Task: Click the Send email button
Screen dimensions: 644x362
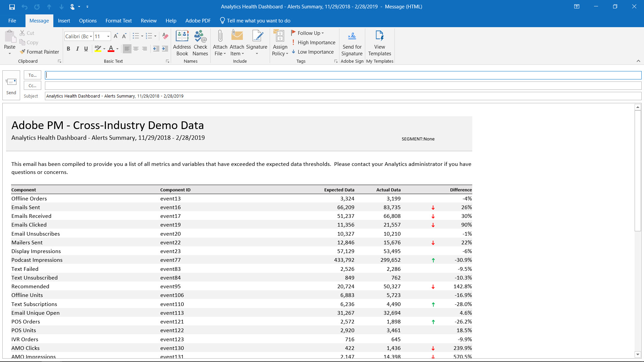Action: pyautogui.click(x=11, y=85)
